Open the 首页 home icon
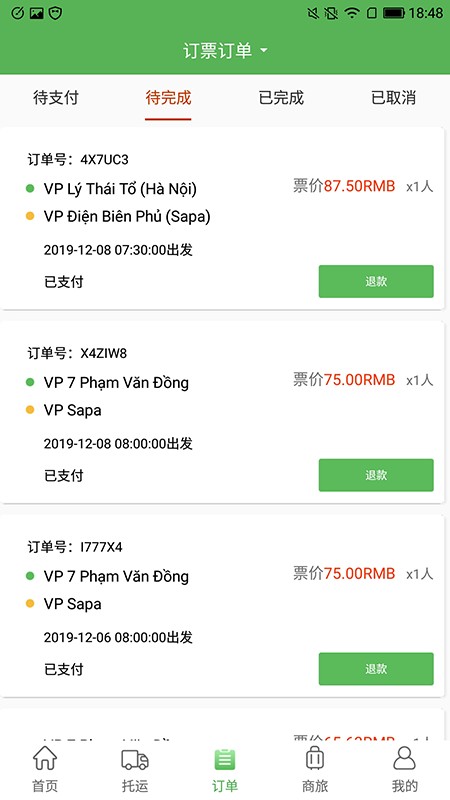This screenshot has height=800, width=450. click(x=45, y=759)
